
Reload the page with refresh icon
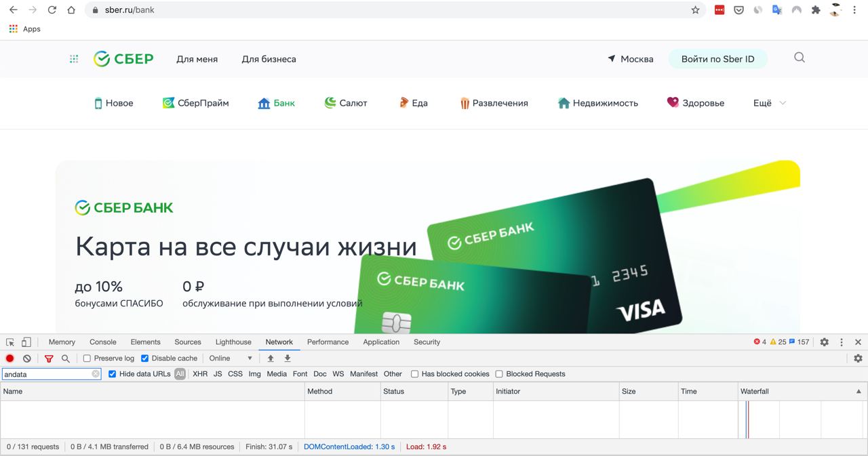pos(52,10)
